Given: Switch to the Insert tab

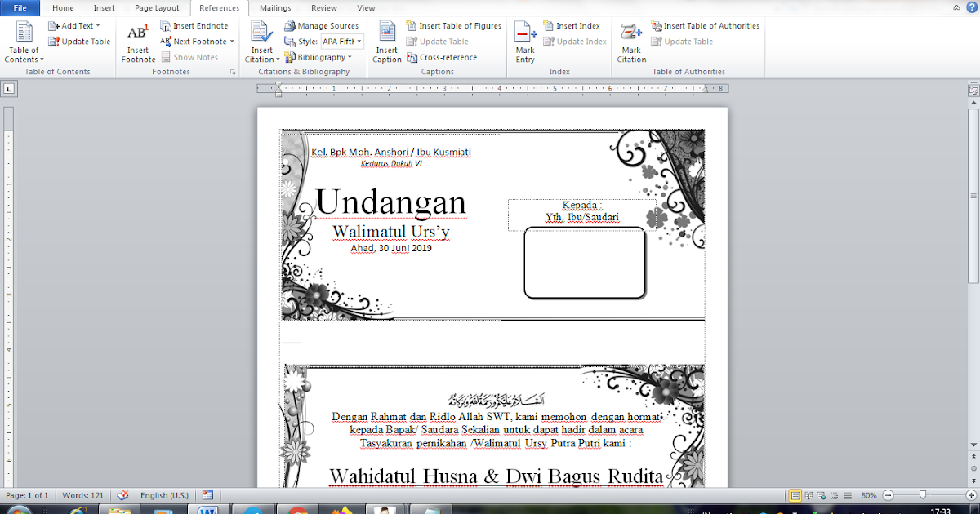Looking at the screenshot, I should (104, 7).
